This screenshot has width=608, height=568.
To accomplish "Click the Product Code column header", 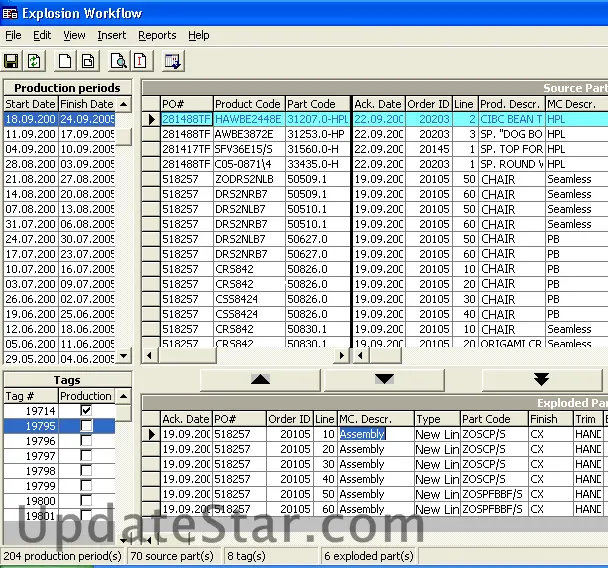I will click(247, 104).
